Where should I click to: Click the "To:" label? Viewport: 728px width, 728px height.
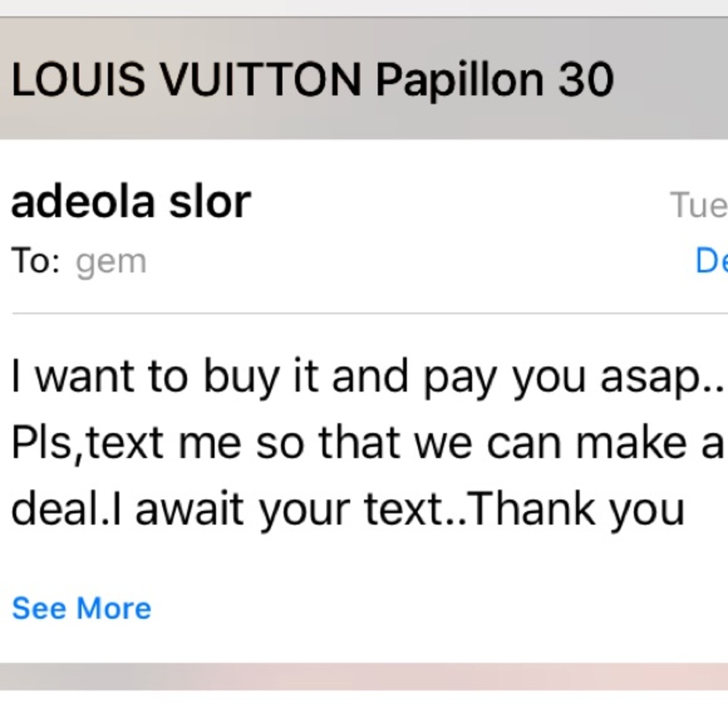(35, 261)
